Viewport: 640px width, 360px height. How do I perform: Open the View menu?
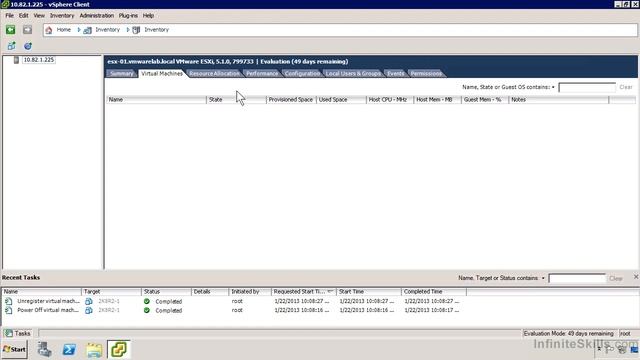[x=39, y=16]
